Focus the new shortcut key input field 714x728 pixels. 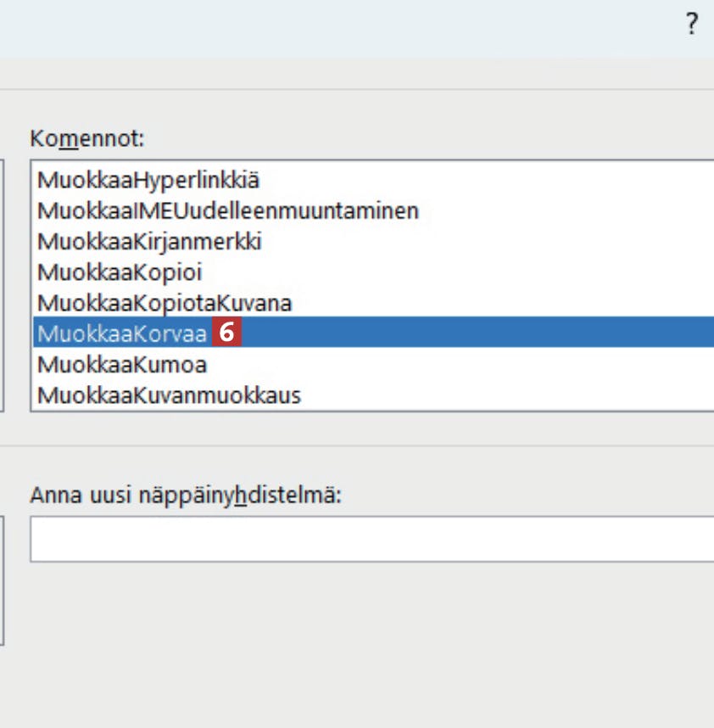point(371,539)
